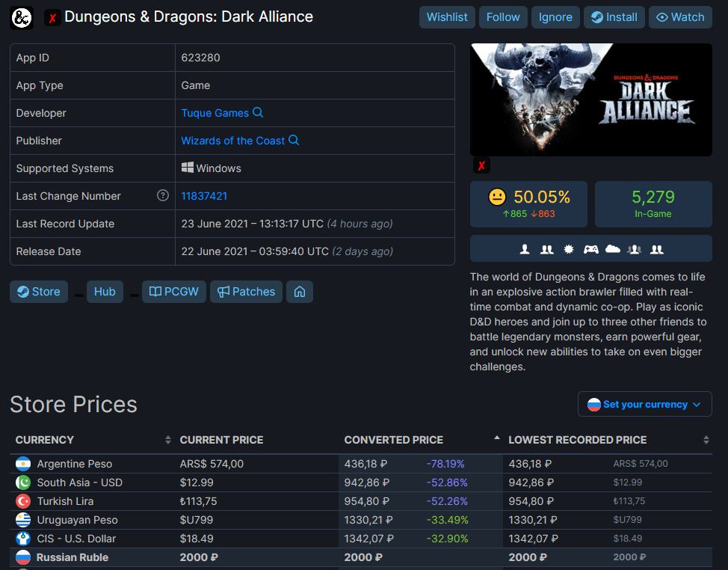Open the Tuque Games developer link

pyautogui.click(x=215, y=113)
